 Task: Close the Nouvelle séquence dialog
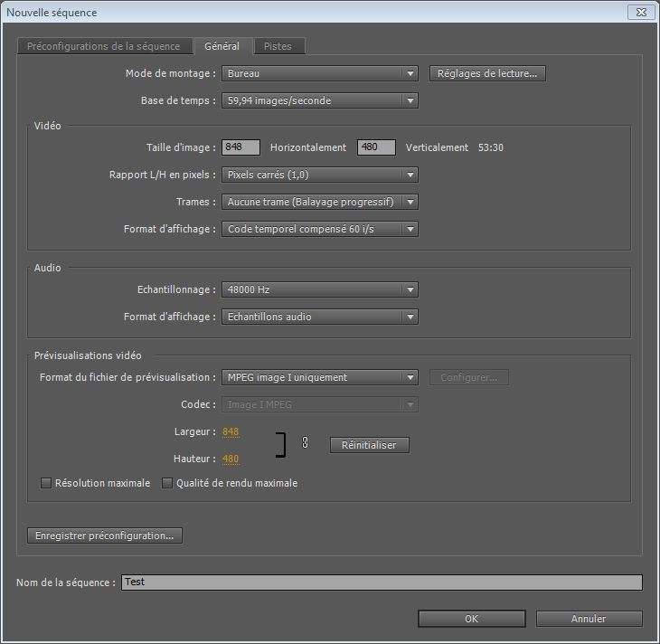pyautogui.click(x=641, y=13)
